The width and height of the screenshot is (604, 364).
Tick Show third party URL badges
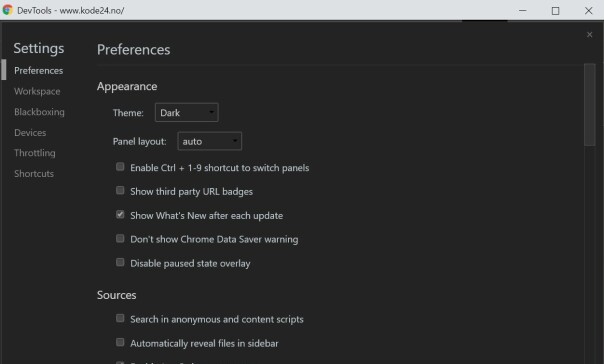(x=120, y=190)
